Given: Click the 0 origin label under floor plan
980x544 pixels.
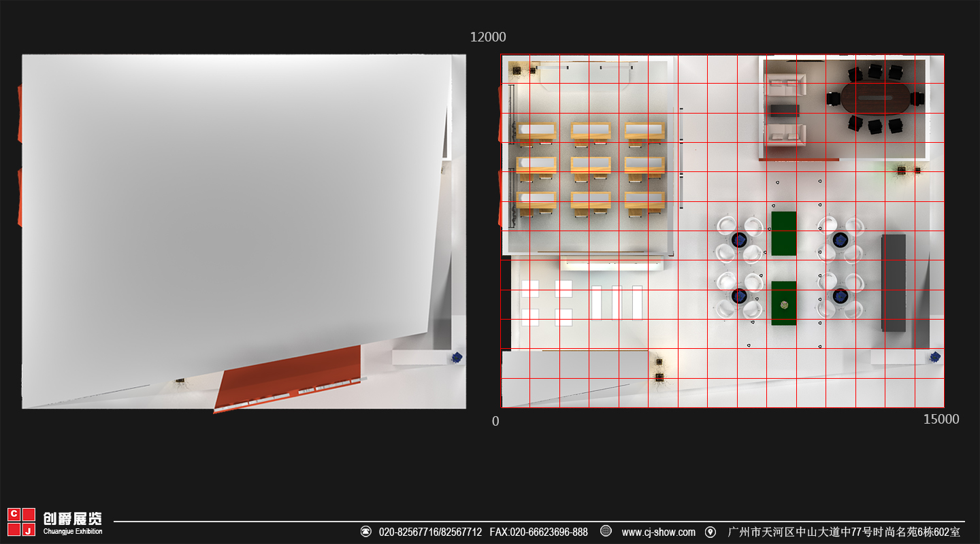Looking at the screenshot, I should click(495, 422).
